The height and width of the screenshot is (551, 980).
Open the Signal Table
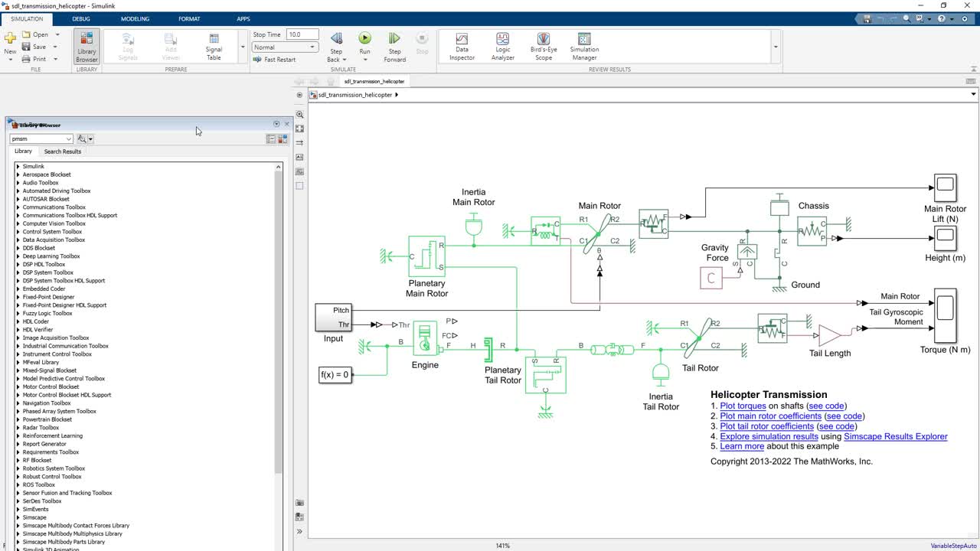point(214,46)
